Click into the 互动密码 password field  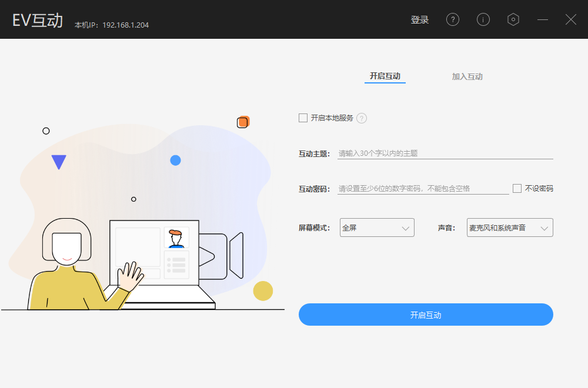coord(422,189)
